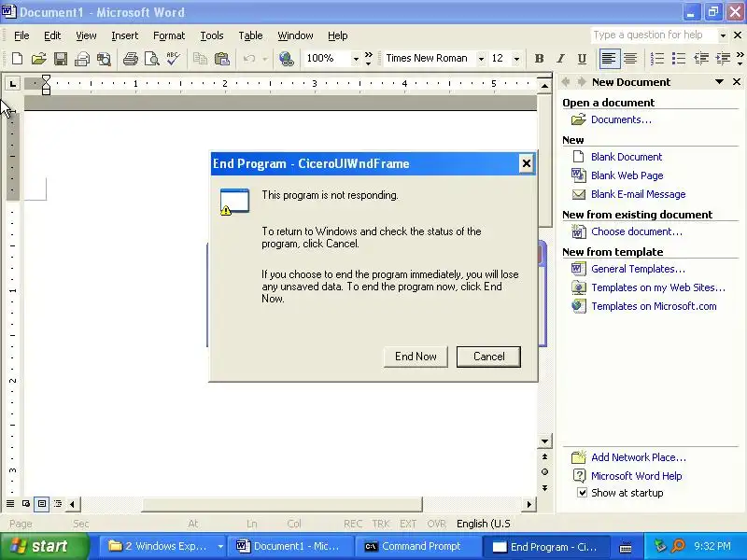Open the New Document task pane menu arrow
The image size is (747, 560).
pyautogui.click(x=719, y=82)
